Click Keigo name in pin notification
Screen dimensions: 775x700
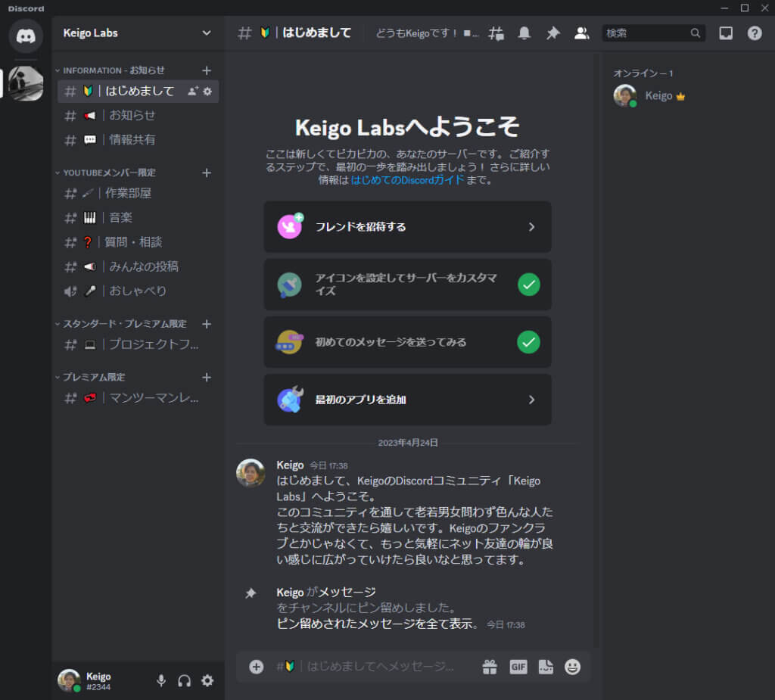click(290, 593)
